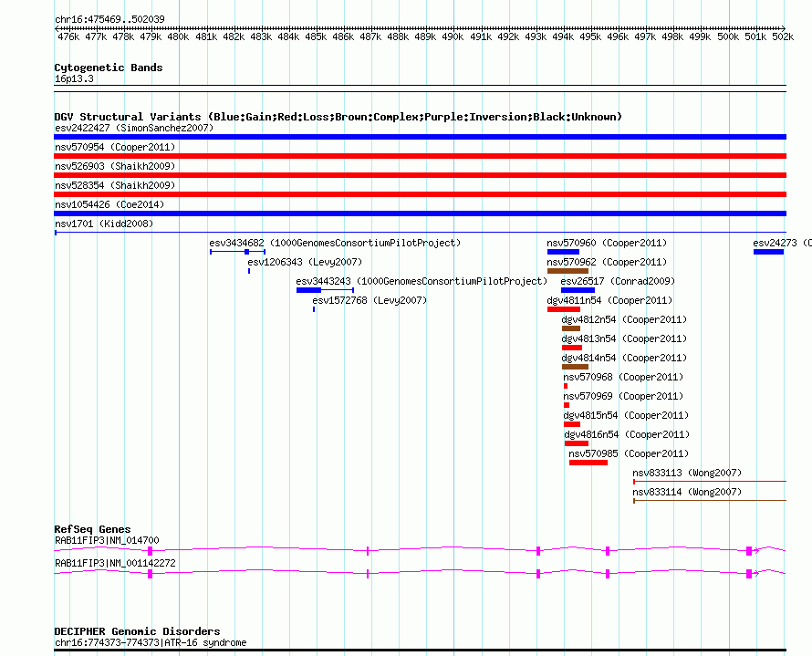Screen dimensions: 812x656
Task: Click the nsv570960 blue gain block
Action: (563, 252)
